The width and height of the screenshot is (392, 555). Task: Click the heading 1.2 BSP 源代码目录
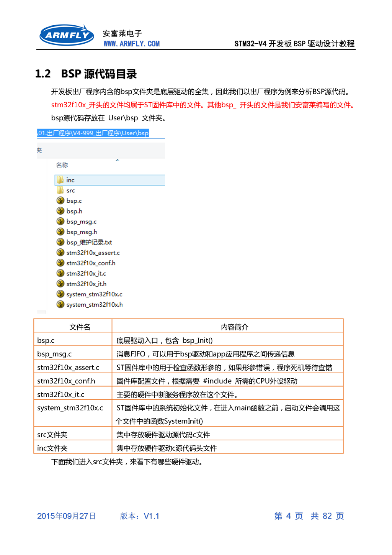pyautogui.click(x=86, y=74)
